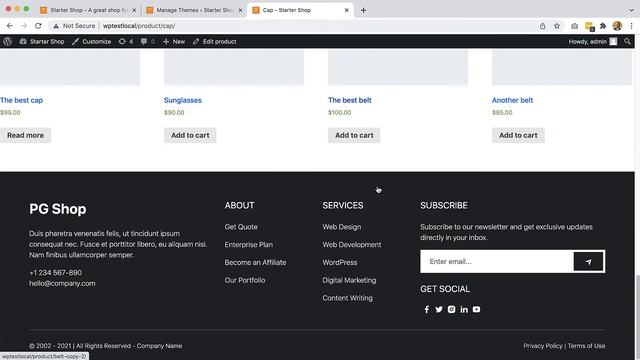Click The best belt product image placeholder
Screen dimensions: 640x360
pos(398,67)
